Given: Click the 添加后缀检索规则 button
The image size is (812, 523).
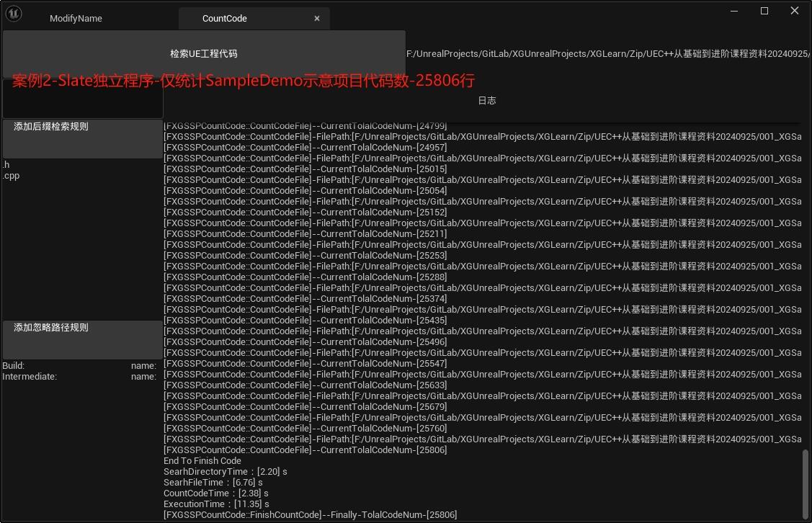Looking at the screenshot, I should click(83, 138).
